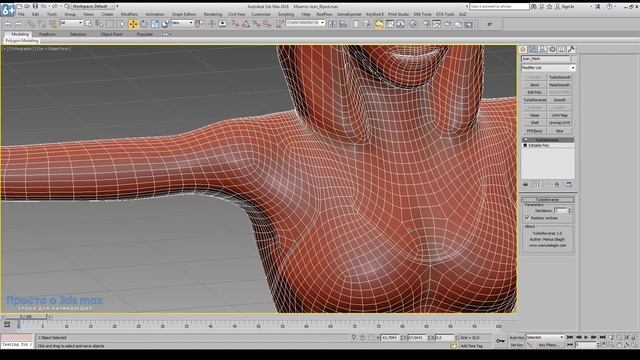
Task: Toggle Auto Key mode
Action: click(516, 338)
